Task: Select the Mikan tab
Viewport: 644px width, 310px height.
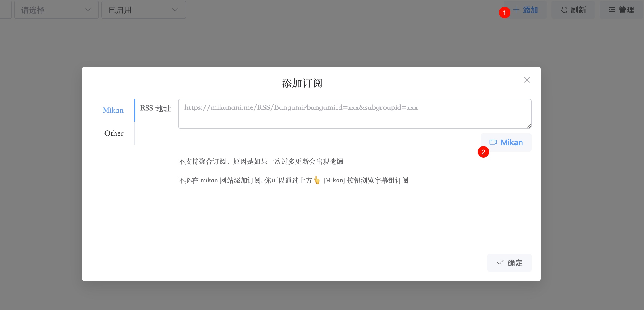Action: (113, 110)
